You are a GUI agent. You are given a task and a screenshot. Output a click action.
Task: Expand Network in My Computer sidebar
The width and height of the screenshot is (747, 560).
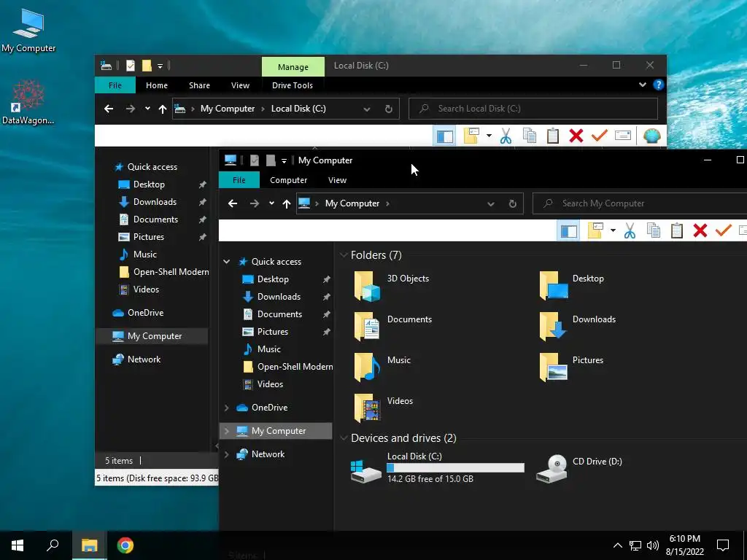coord(227,454)
